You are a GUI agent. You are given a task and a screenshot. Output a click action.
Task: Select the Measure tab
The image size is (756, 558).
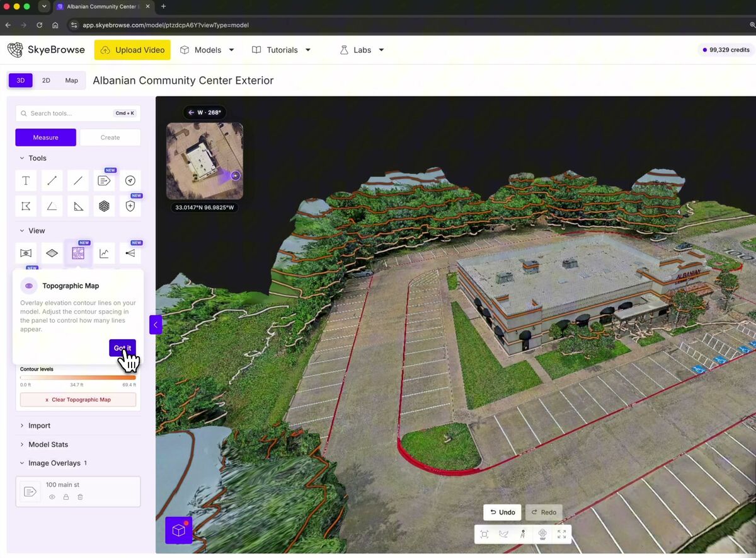(46, 137)
